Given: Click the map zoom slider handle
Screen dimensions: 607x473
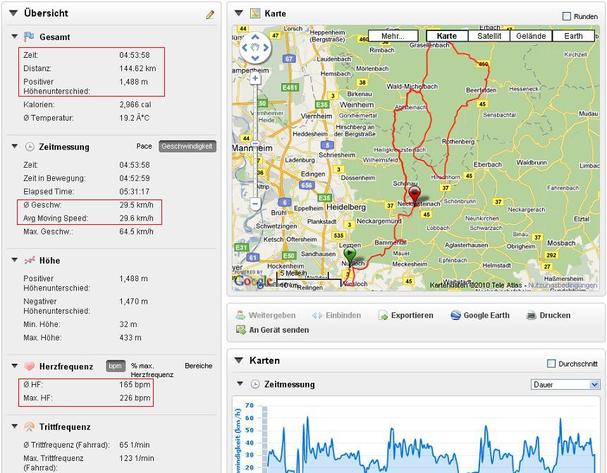Looking at the screenshot, I should coord(255,144).
